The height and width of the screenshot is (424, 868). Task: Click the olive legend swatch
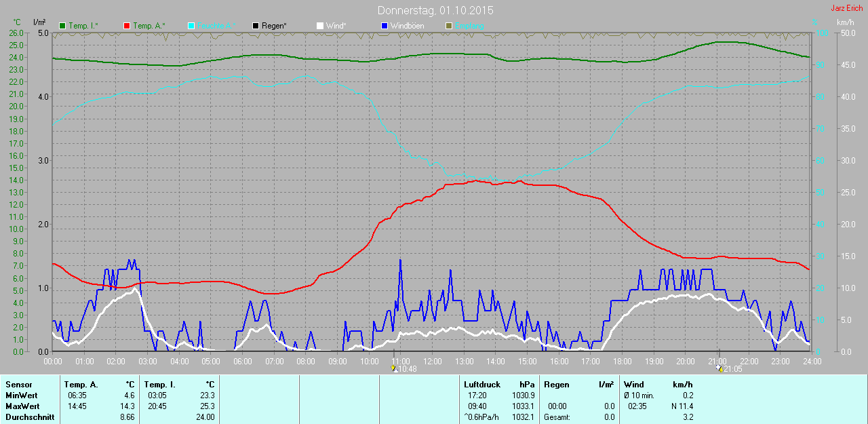448,26
